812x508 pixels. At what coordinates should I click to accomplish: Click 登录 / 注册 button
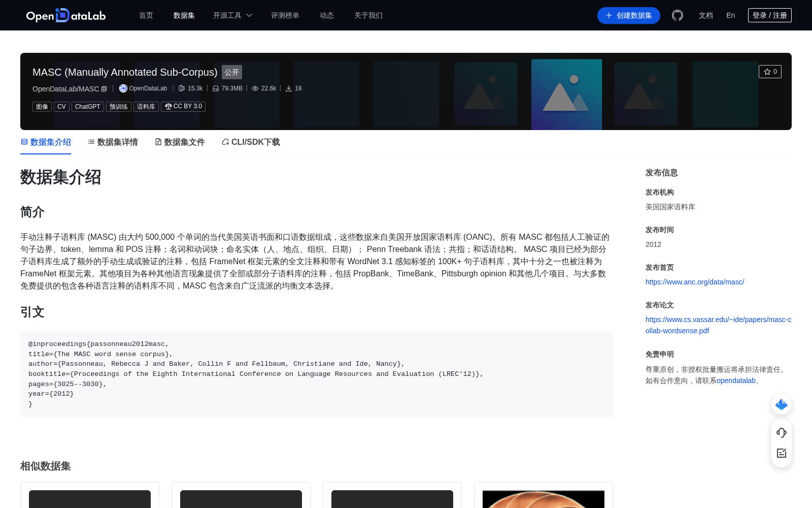770,15
